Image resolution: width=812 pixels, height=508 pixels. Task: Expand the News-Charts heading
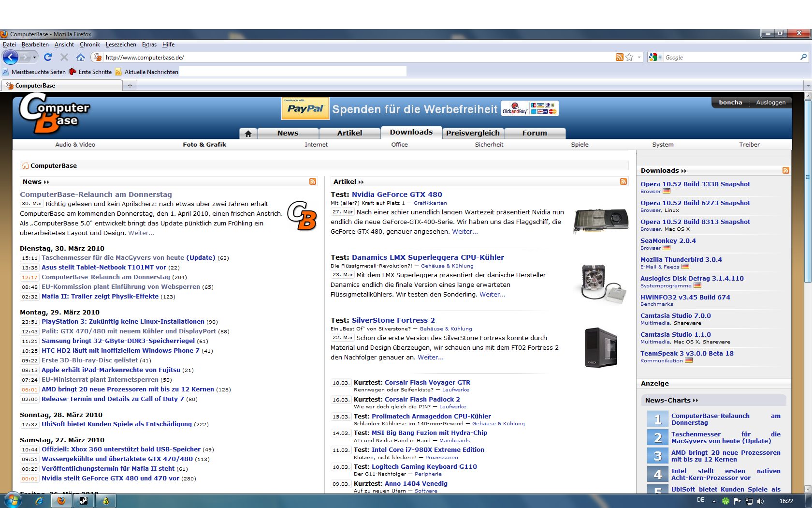tap(671, 401)
